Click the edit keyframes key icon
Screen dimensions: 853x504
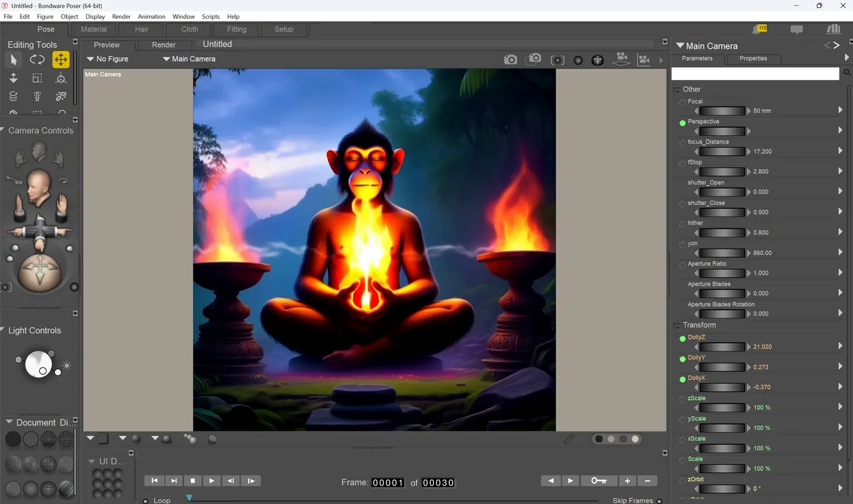(598, 481)
